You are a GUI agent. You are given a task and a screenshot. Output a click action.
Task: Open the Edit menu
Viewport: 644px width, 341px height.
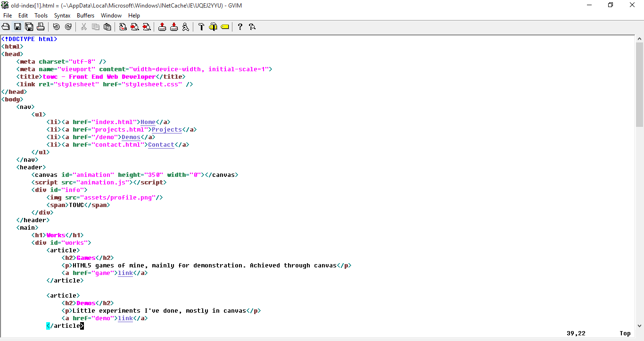pos(23,16)
